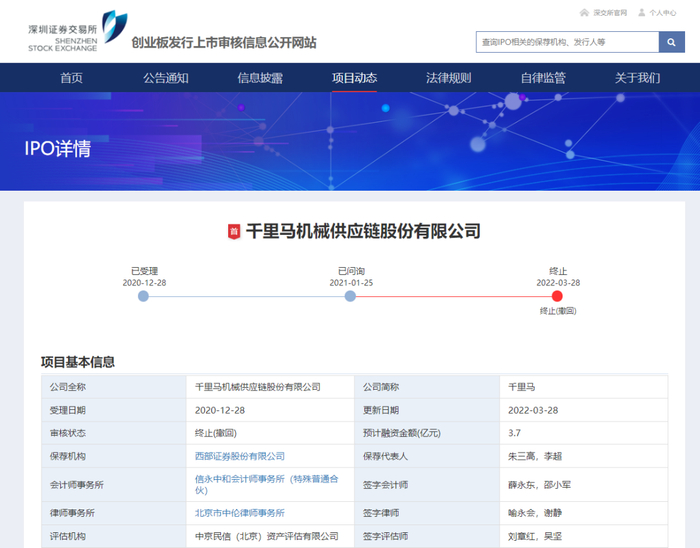700x548 pixels.
Task: Click the date 2021-01-25 under 已问询
Action: coord(351,283)
